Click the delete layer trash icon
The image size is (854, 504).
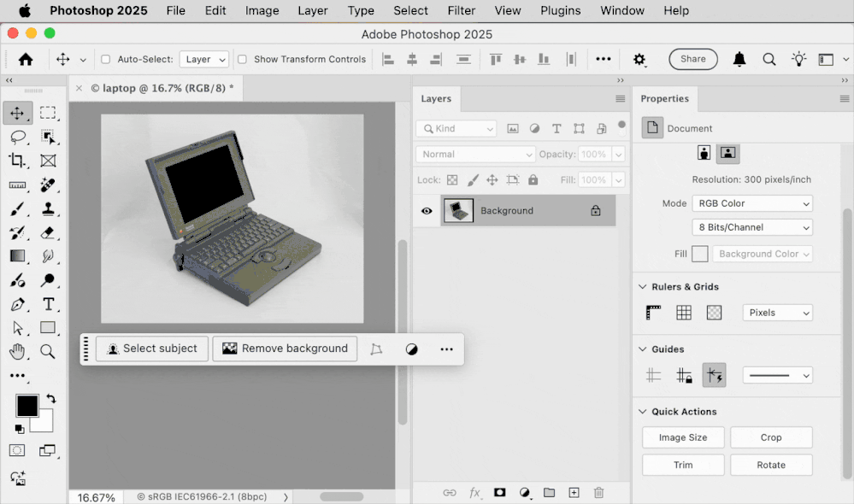[598, 493]
